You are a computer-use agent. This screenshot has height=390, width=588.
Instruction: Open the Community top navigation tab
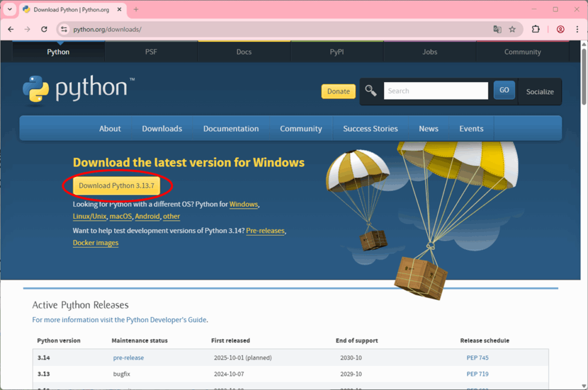click(x=523, y=52)
